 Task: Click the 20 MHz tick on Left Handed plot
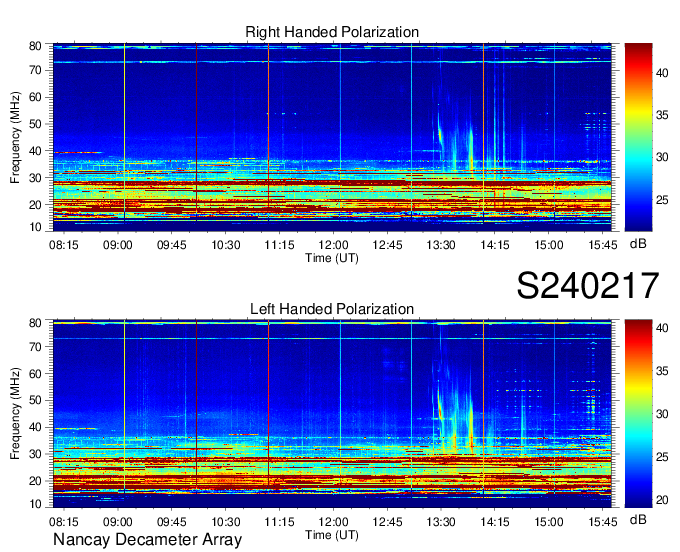click(x=35, y=481)
